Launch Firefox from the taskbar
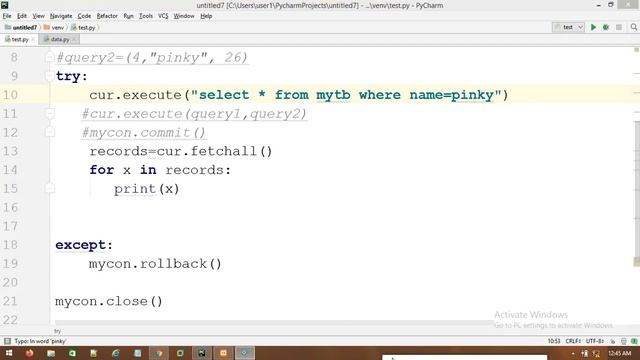 coord(29,353)
